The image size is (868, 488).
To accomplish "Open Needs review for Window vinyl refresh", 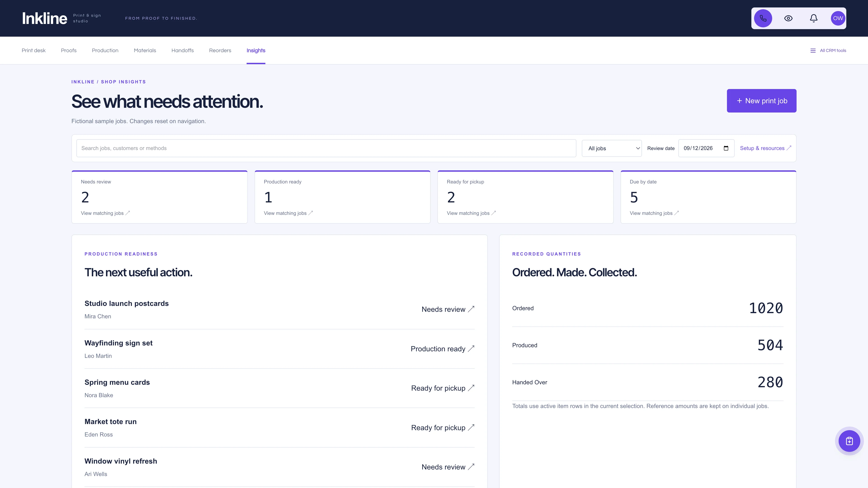I will pos(448,467).
